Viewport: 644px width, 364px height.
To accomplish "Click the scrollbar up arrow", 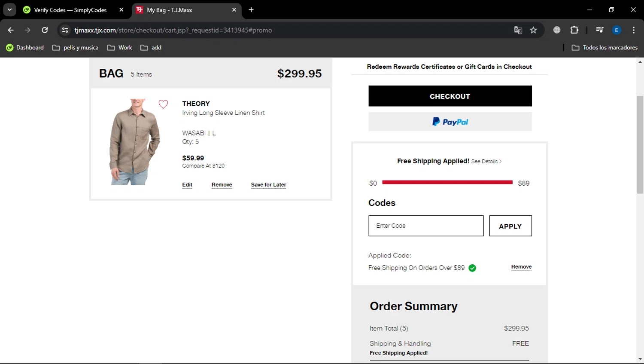I will pyautogui.click(x=640, y=62).
